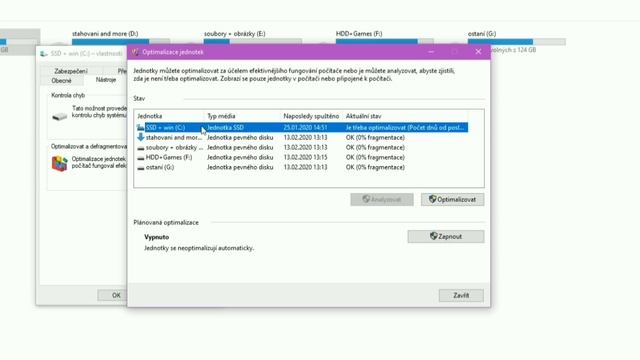Close the Optimalizace jednotek window
This screenshot has width=640, height=360.
(478, 52)
